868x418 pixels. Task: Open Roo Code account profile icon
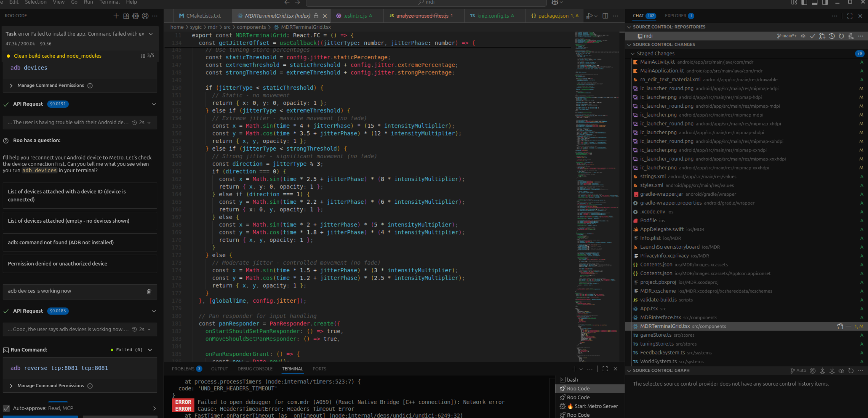pyautogui.click(x=145, y=16)
